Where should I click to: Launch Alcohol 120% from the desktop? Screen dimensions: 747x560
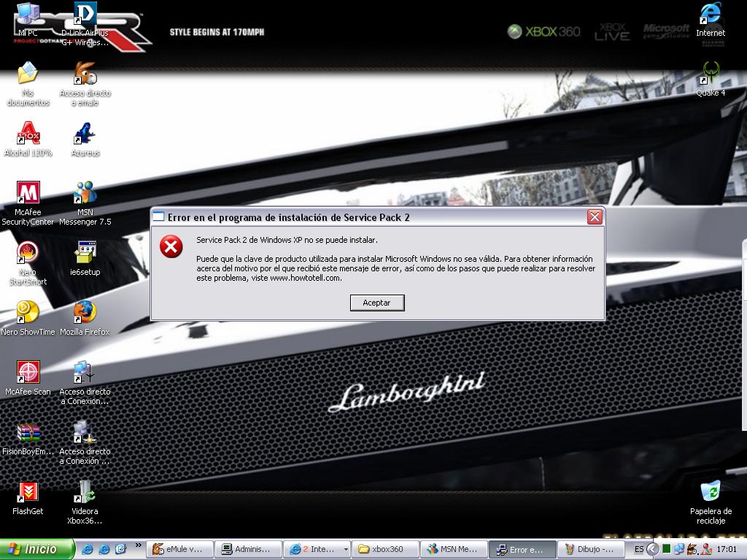coord(28,139)
